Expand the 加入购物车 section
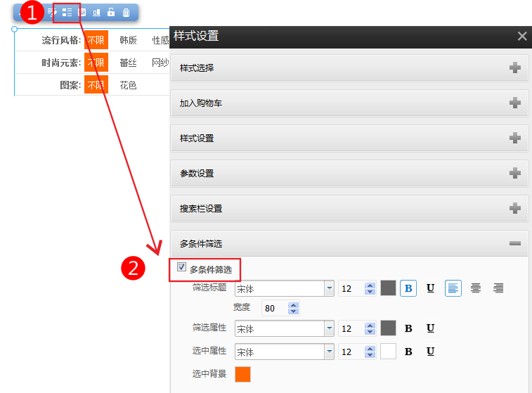 click(515, 103)
